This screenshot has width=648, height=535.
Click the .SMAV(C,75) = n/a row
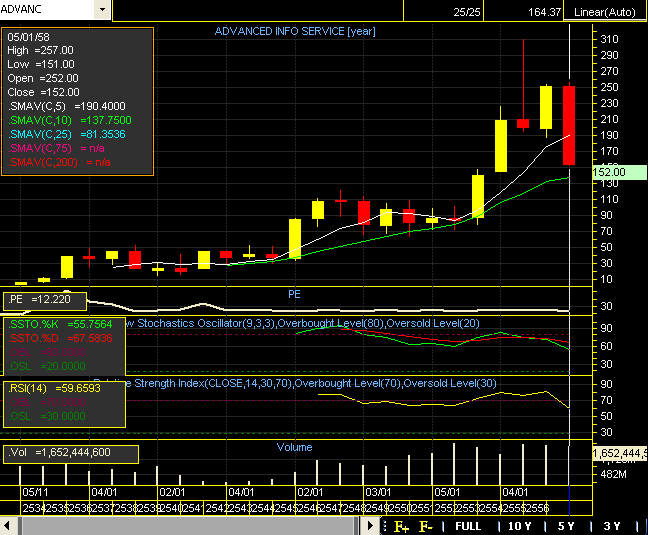[x=56, y=148]
